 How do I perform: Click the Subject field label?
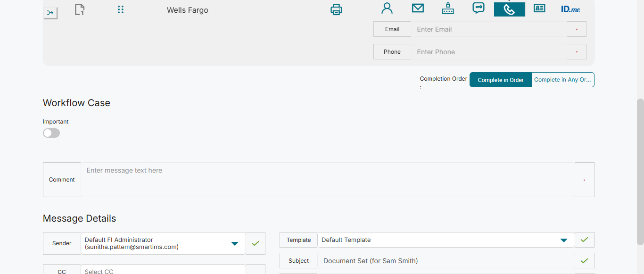(x=298, y=260)
